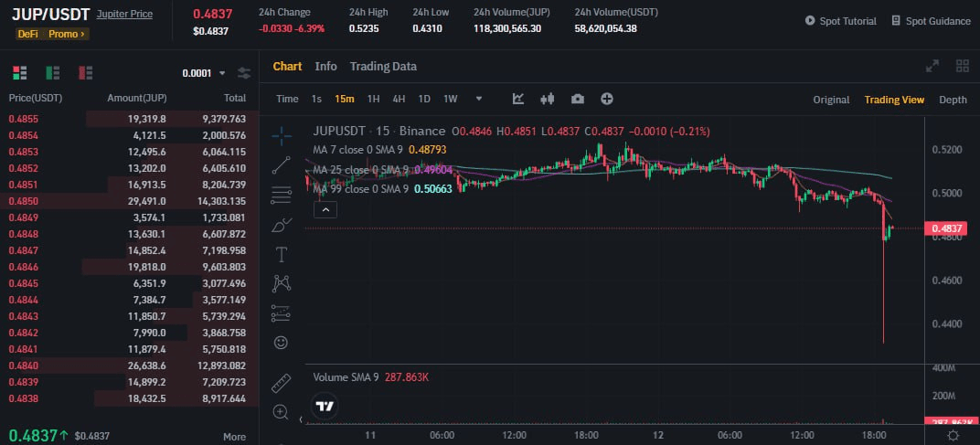Click the 12:00 label on the 12th time axis

pos(802,435)
